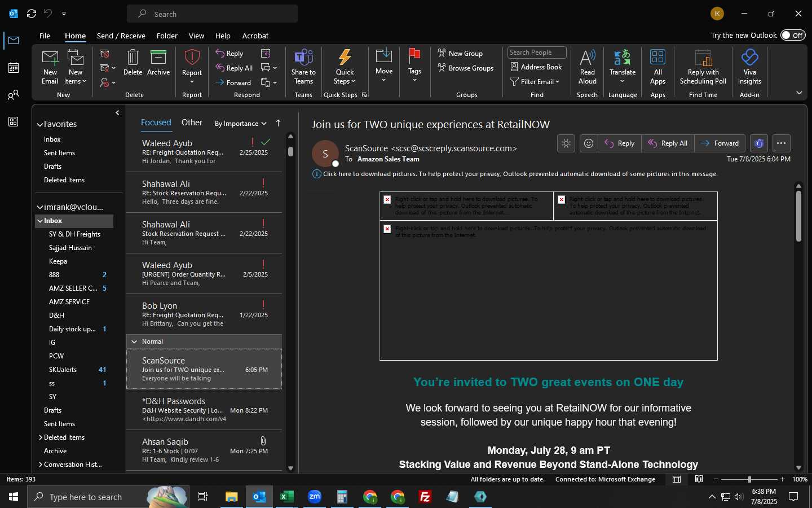
Task: Toggle dark mode sun in reading pane
Action: pyautogui.click(x=566, y=143)
